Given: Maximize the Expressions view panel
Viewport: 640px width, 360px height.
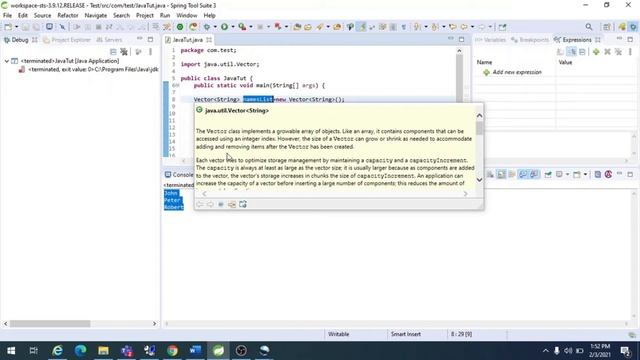Looking at the screenshot, I should [630, 39].
